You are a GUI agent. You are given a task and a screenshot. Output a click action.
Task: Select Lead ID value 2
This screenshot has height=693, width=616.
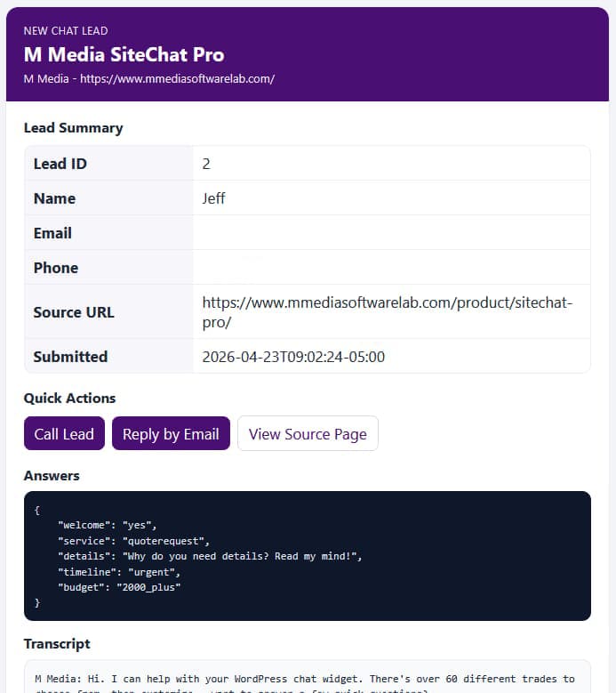point(206,164)
